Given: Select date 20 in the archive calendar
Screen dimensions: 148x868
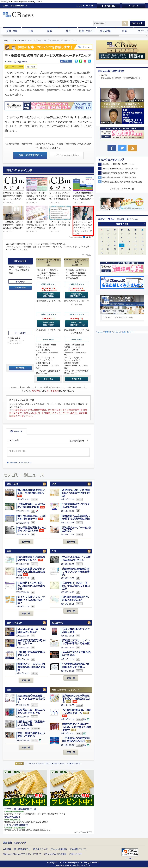Looking at the screenshot, I should pos(122,245).
